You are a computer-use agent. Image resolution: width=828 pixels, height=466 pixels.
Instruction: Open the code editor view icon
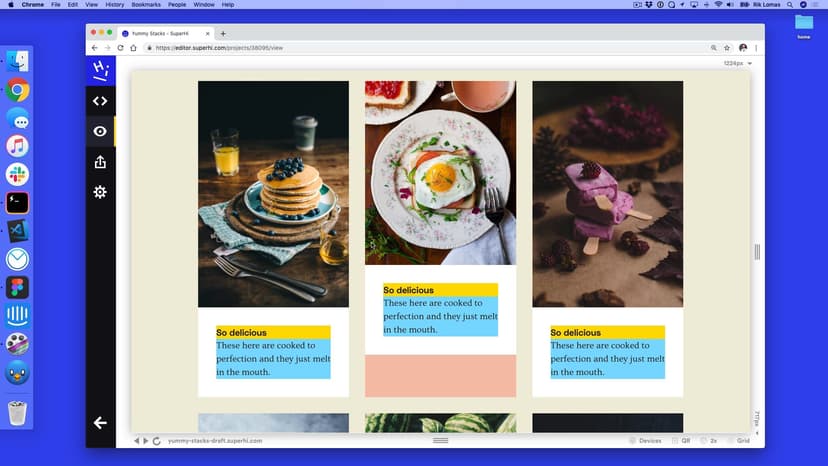click(x=100, y=101)
